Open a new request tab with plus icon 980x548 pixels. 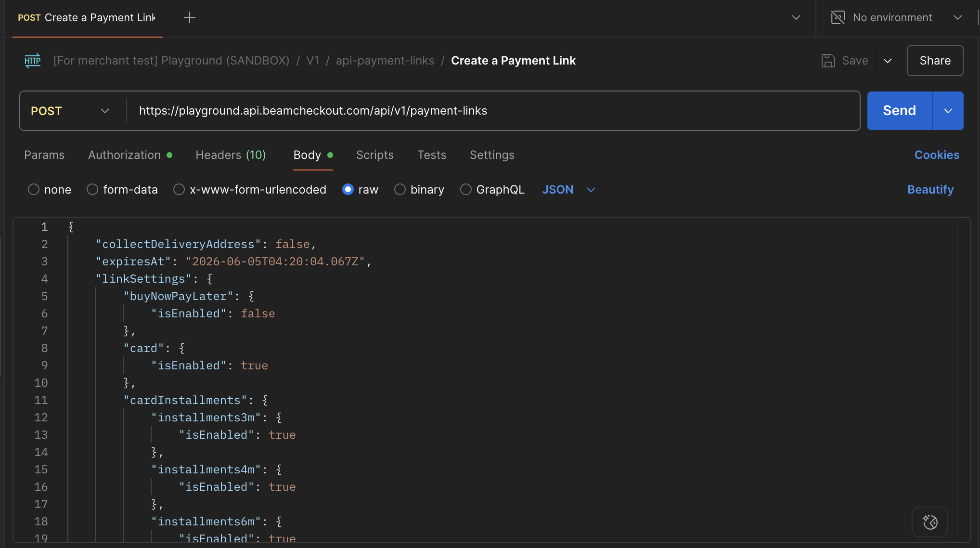click(190, 18)
